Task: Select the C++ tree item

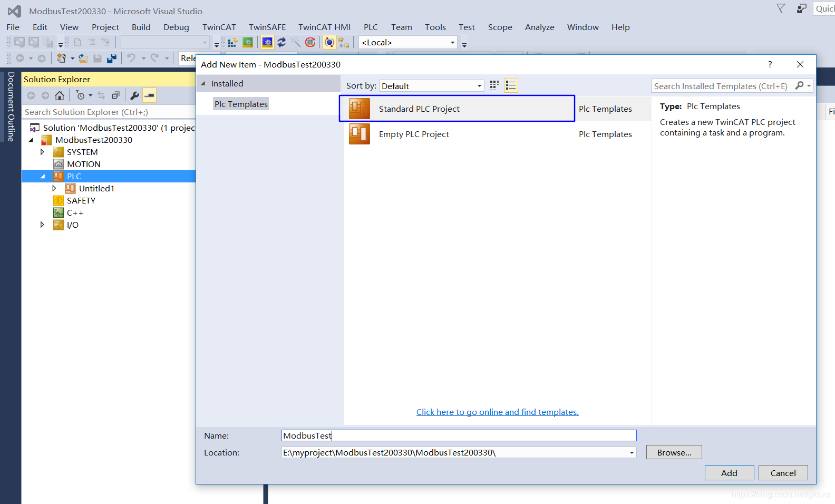Action: 75,212
